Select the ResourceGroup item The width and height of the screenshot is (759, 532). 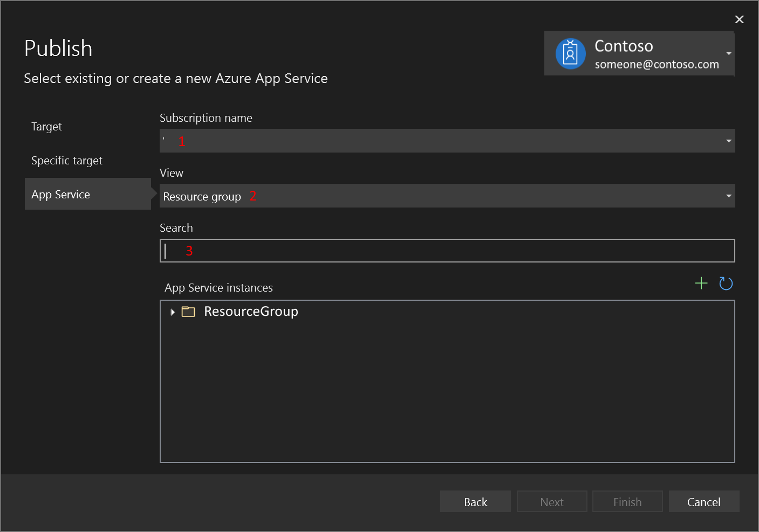point(251,312)
